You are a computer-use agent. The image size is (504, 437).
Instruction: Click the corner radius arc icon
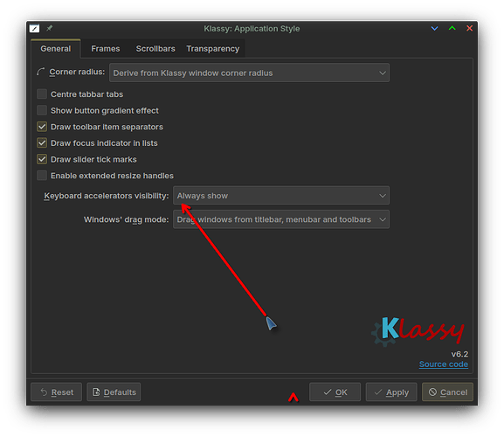tap(40, 72)
